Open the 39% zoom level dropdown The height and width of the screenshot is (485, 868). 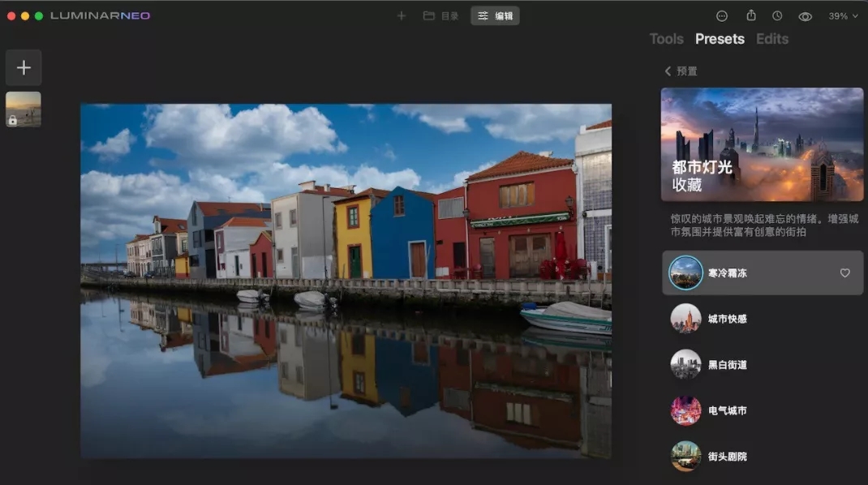pos(842,15)
